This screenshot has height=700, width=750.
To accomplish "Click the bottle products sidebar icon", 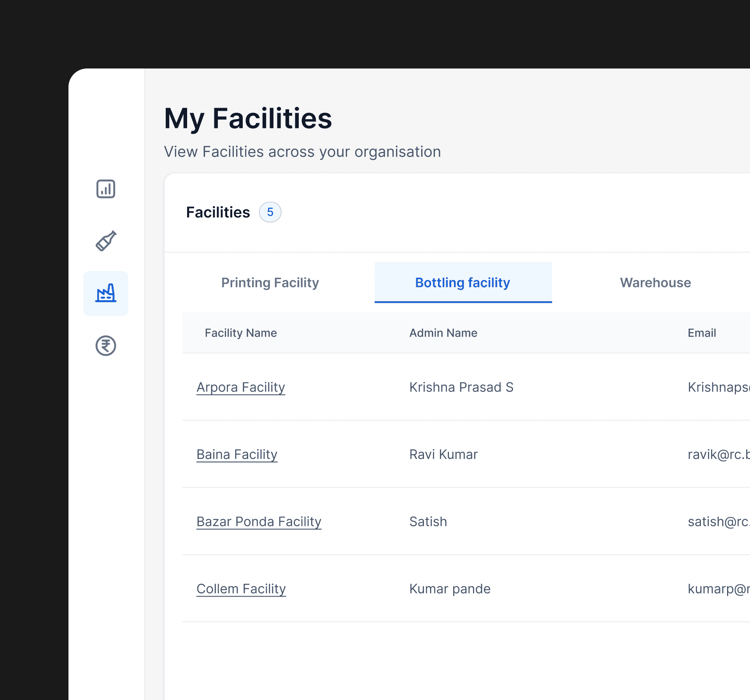I will click(x=106, y=241).
